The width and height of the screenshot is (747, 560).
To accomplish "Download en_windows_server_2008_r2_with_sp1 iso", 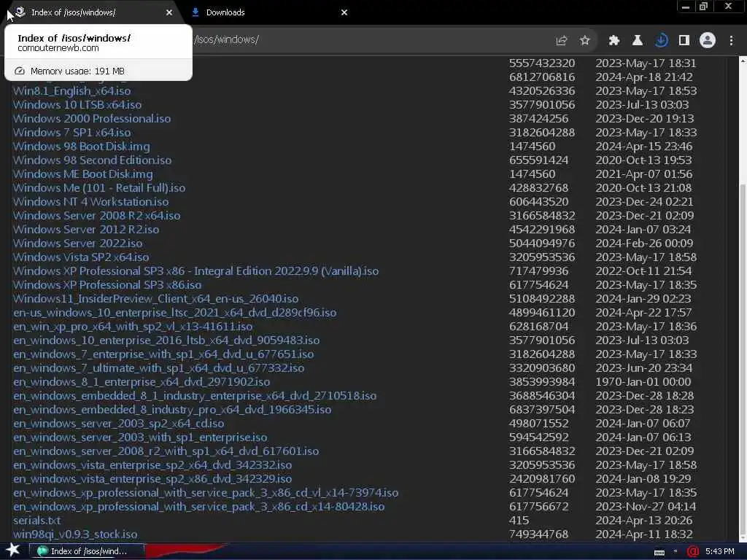I will point(166,451).
